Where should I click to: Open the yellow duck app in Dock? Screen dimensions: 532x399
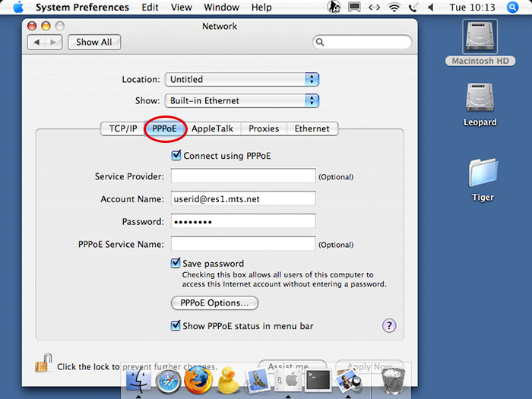(x=227, y=380)
